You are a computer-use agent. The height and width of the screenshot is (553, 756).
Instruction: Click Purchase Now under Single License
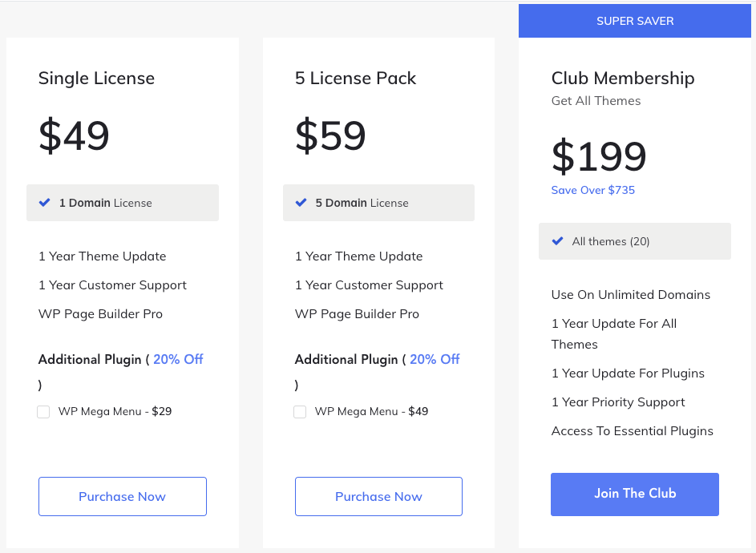[x=123, y=497]
